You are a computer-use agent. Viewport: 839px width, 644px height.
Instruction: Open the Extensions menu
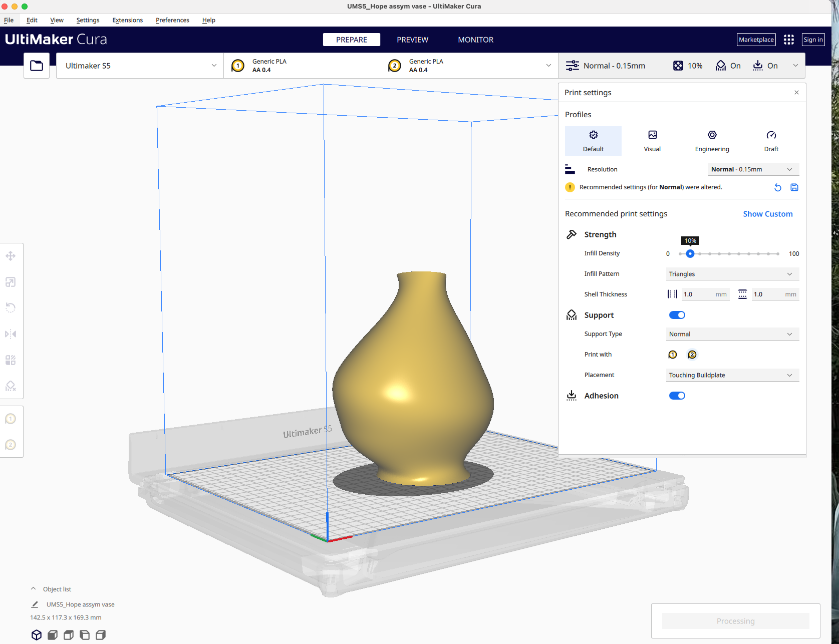[x=127, y=20]
